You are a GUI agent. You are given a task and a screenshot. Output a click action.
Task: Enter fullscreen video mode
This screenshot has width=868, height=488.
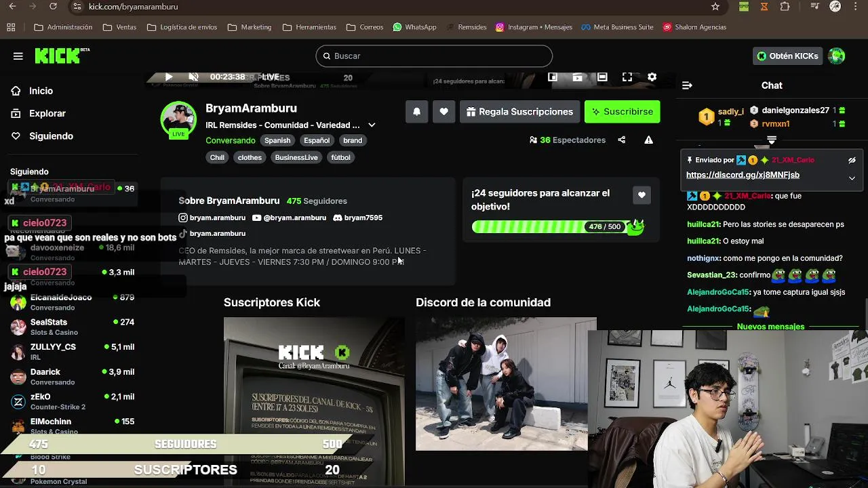(627, 77)
